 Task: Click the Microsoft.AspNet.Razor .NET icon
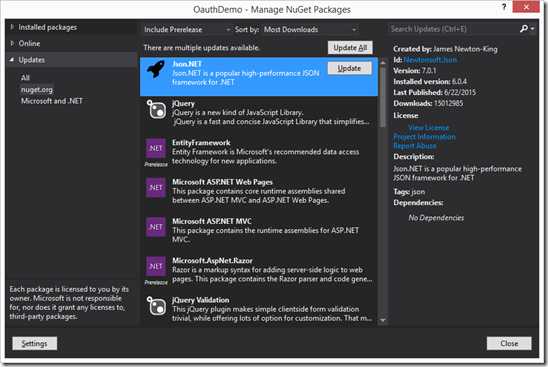coord(156,266)
